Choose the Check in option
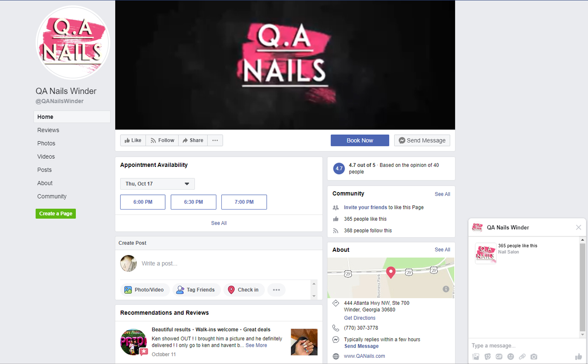588x364 pixels. 244,290
